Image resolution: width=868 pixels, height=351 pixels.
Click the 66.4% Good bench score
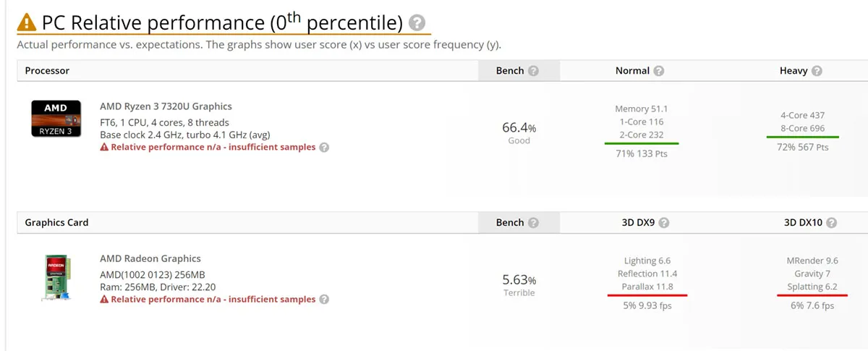click(x=519, y=132)
